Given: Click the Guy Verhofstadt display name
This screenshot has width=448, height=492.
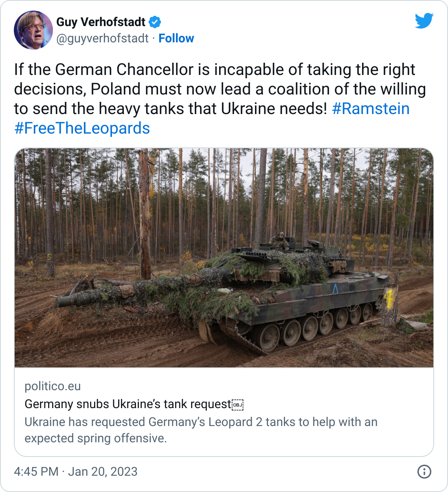Looking at the screenshot, I should pos(101,22).
